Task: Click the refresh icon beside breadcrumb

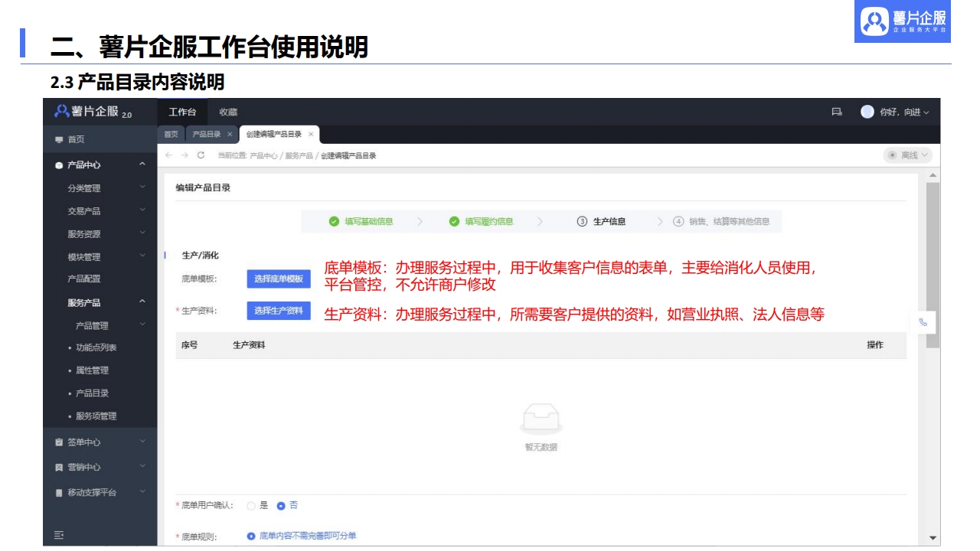Action: click(x=201, y=155)
